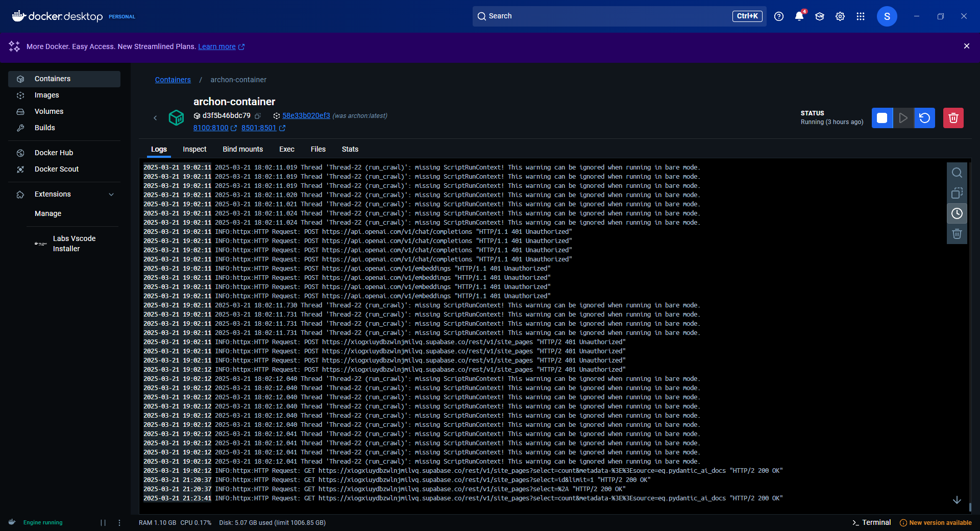Click 'RAM 1.10 GB' status text
Viewport: 980px width, 531px height.
click(x=157, y=523)
